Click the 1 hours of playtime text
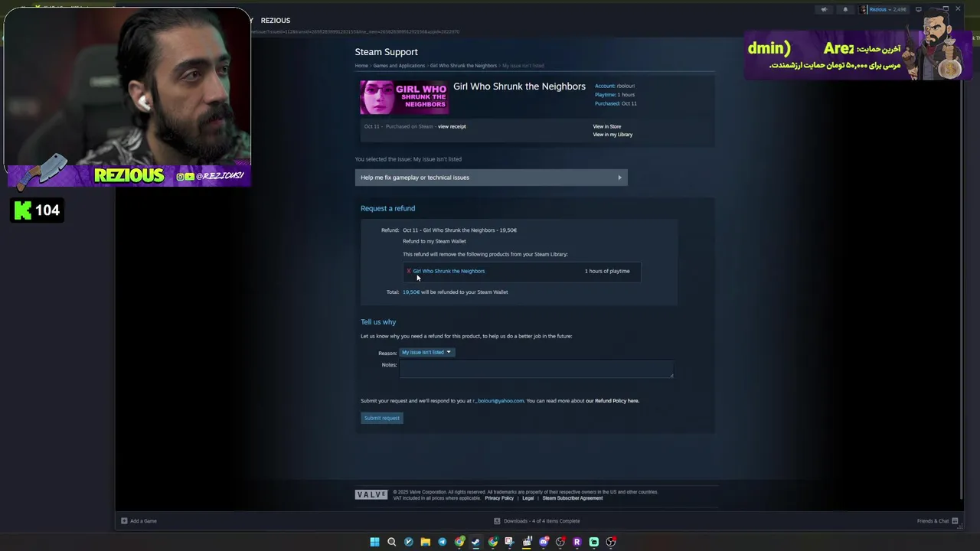 [x=607, y=271]
